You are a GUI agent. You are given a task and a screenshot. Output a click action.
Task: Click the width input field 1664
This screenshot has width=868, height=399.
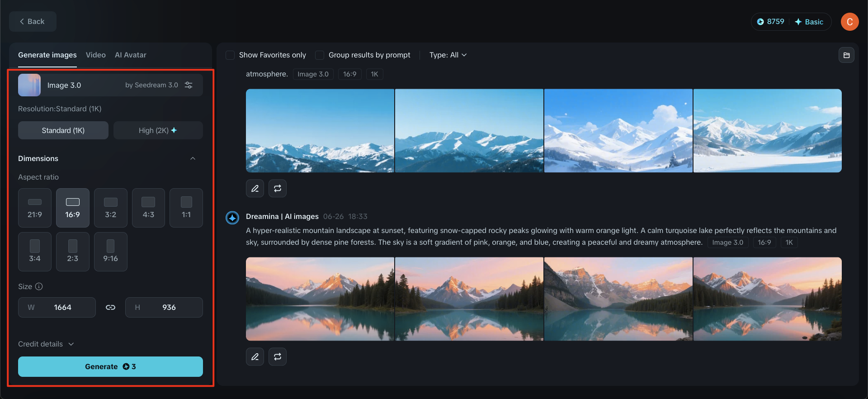coord(57,307)
